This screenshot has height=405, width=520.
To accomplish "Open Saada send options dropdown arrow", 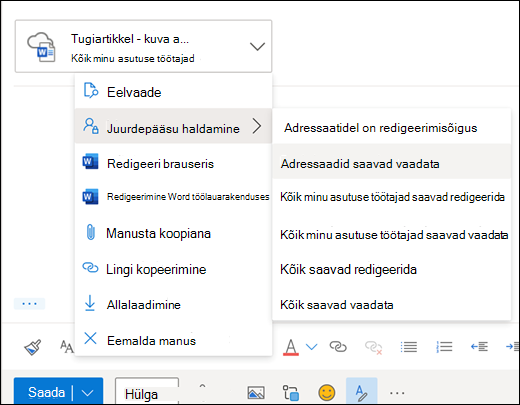I will click(x=87, y=393).
